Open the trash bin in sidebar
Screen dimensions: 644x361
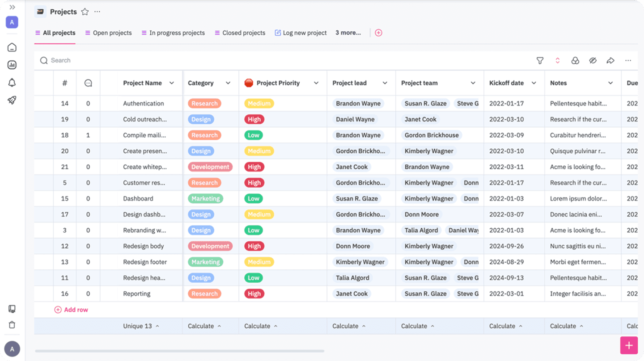(12, 325)
